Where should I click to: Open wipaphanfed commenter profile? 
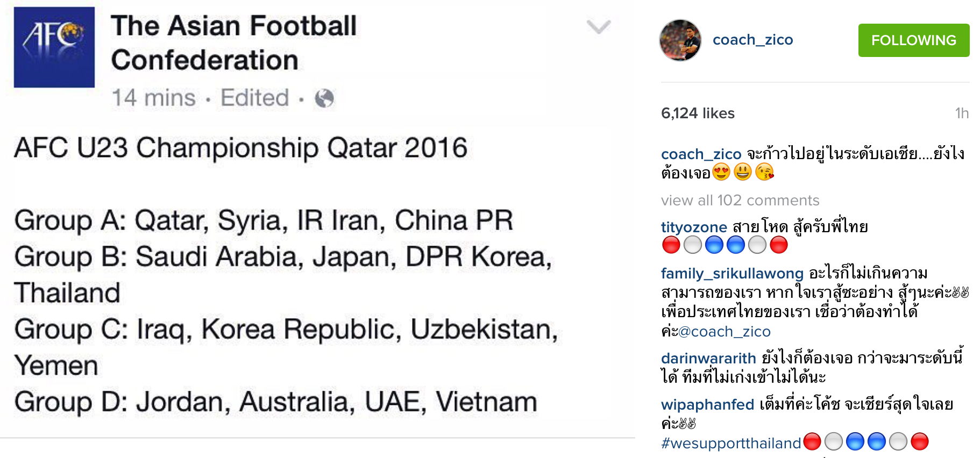(707, 405)
